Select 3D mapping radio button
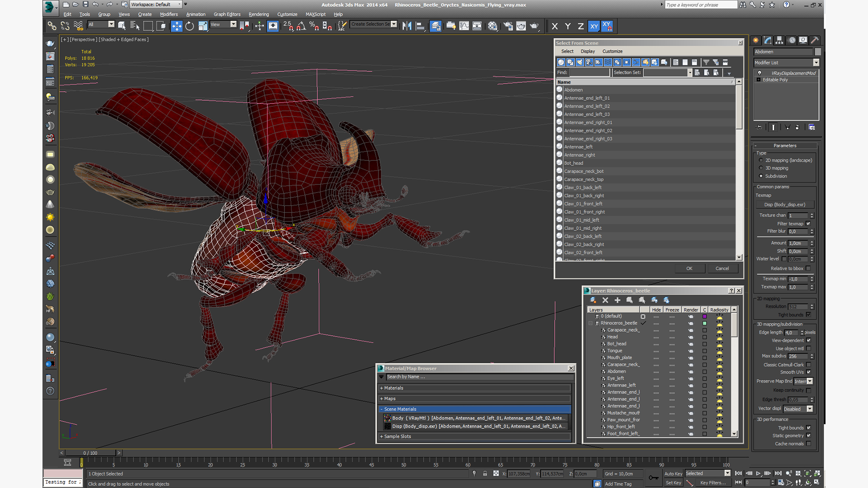868x488 pixels. pos(761,168)
